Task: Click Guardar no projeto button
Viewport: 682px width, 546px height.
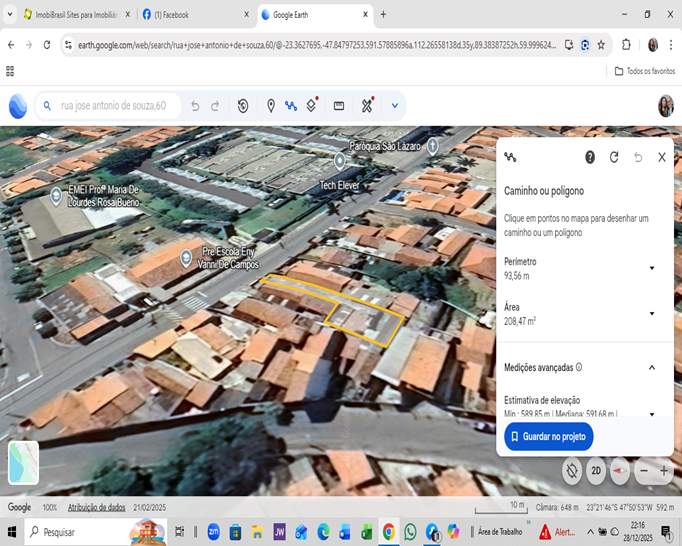Action: 549,436
